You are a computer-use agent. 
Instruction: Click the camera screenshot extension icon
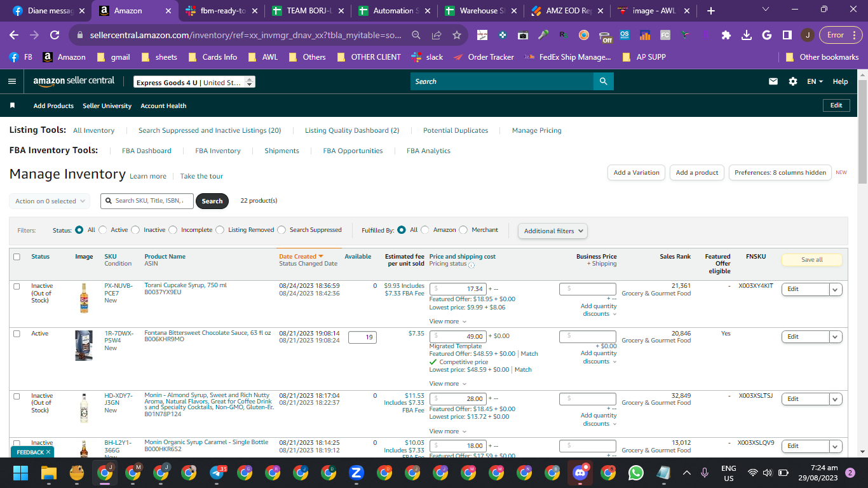tap(523, 35)
